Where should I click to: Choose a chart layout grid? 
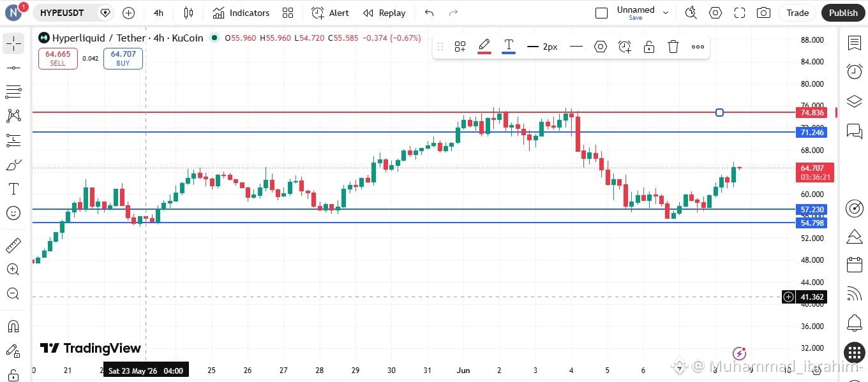coord(601,13)
